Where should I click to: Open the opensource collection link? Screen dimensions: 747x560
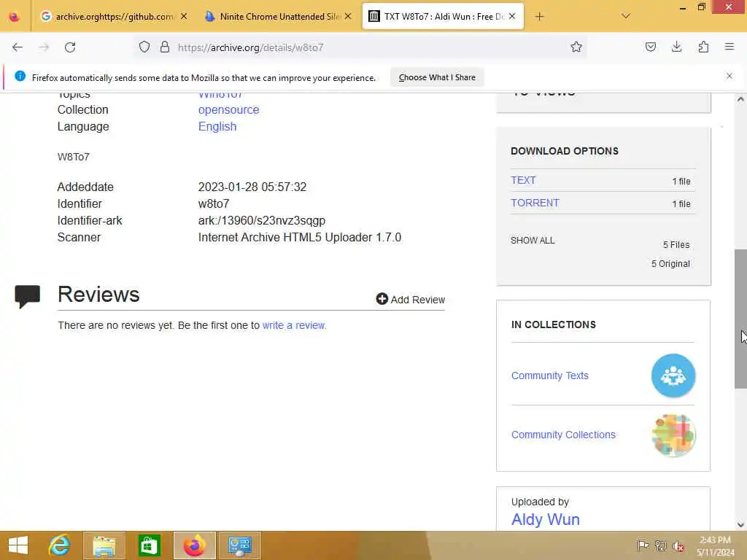tap(228, 109)
